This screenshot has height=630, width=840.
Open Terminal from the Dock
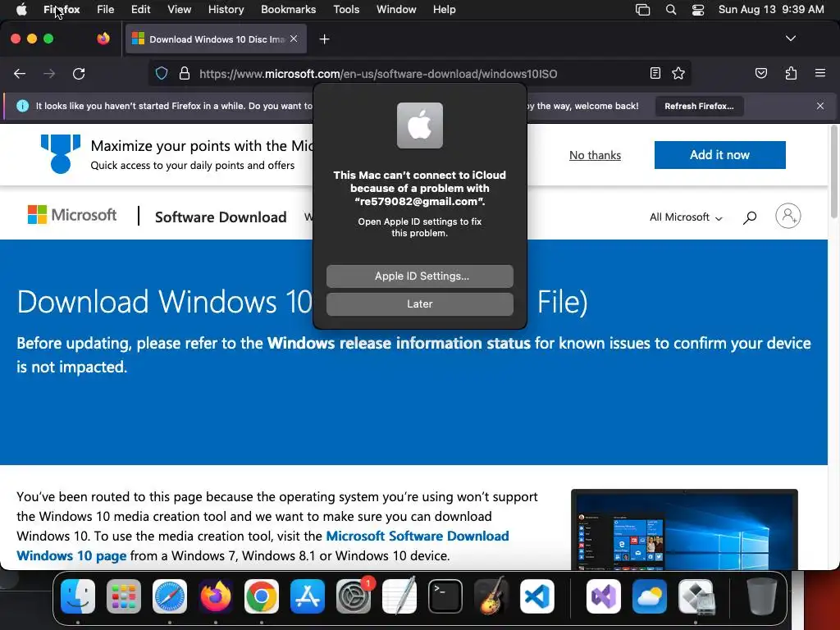[x=445, y=596]
